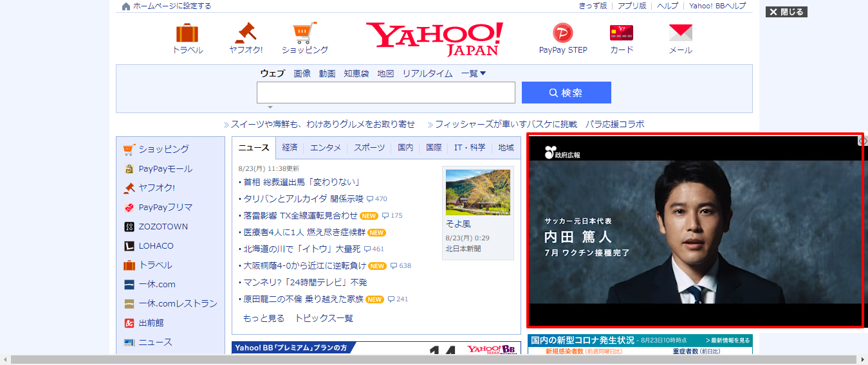Select the 国際 news tab
Screen dimensions: 868x365
(434, 148)
